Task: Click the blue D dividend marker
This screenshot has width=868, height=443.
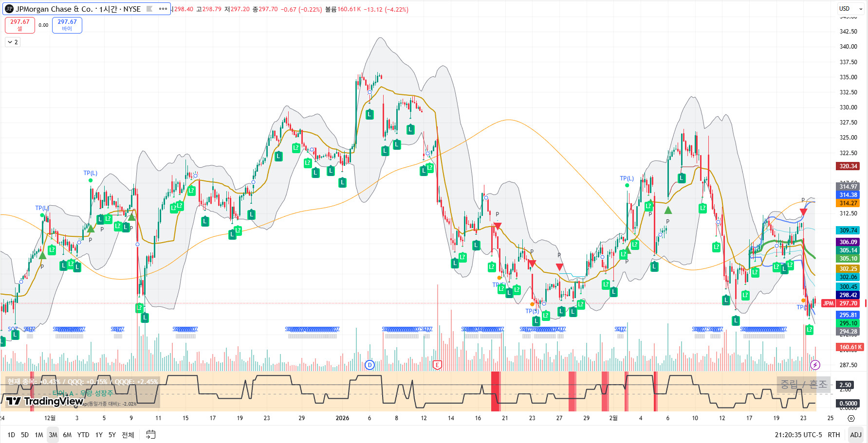Action: point(369,365)
